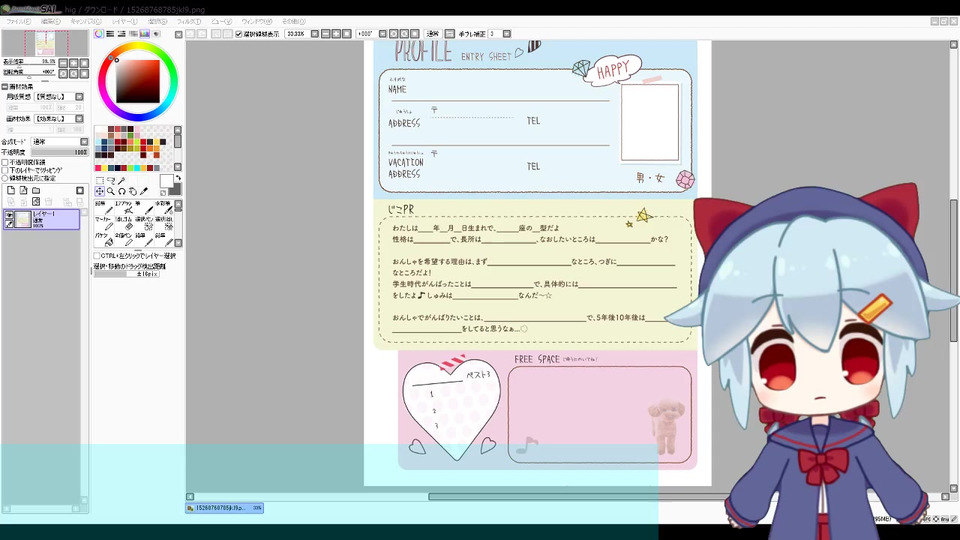Screen dimensions: 960x540
Task: Choose the 選択ペン selection pen tool
Action: [144, 223]
